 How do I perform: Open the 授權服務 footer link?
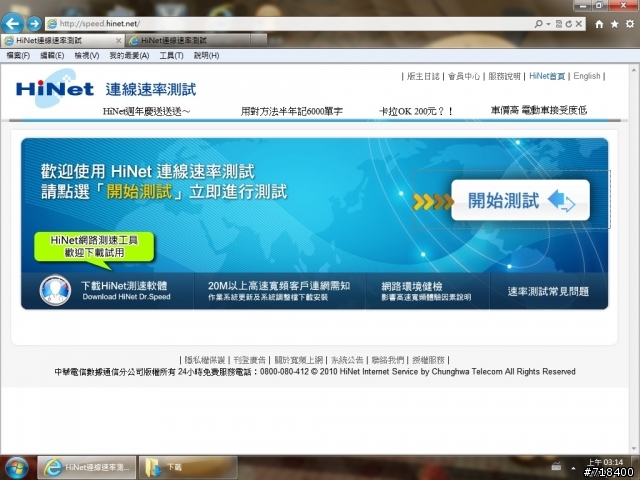click(x=428, y=360)
